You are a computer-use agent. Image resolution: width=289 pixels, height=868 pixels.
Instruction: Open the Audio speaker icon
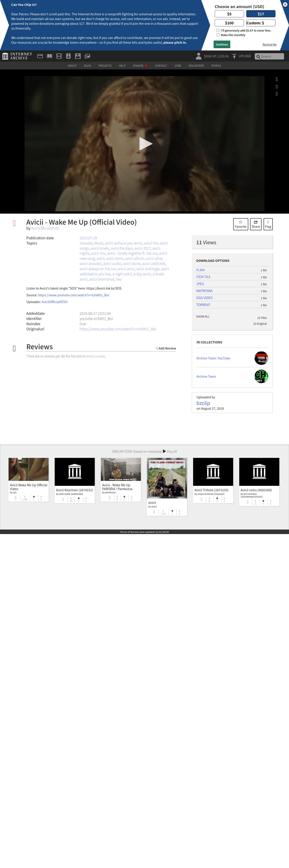pyautogui.click(x=68, y=56)
